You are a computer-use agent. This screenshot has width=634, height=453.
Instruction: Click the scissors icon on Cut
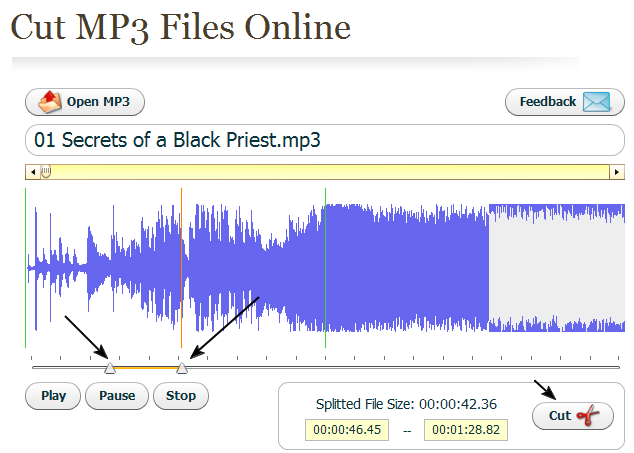click(x=589, y=415)
